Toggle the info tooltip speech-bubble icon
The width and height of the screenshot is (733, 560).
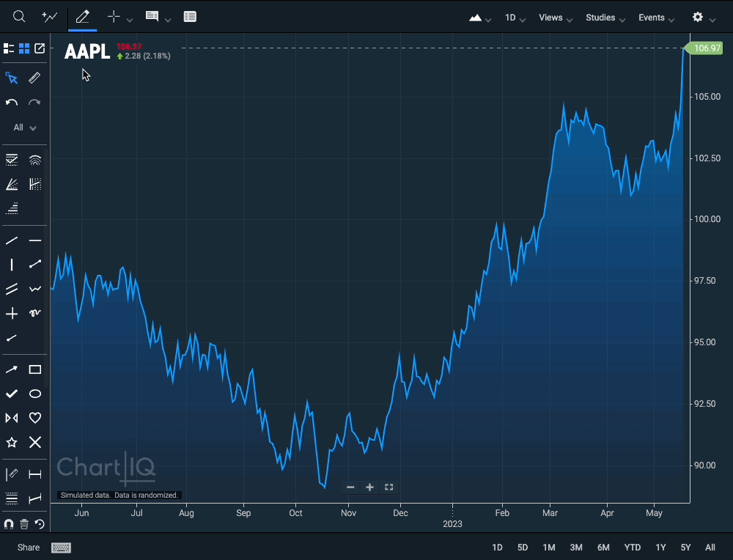click(152, 16)
